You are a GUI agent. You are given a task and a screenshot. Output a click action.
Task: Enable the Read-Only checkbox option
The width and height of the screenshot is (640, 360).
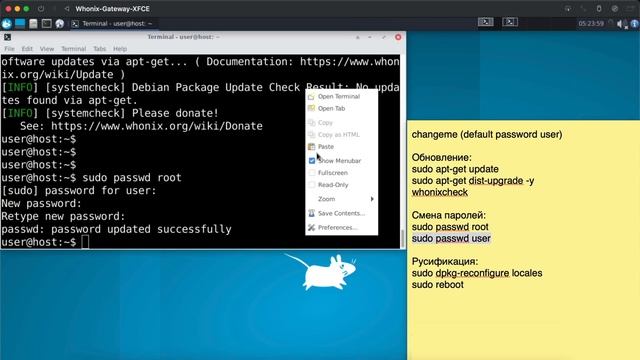pyautogui.click(x=312, y=185)
